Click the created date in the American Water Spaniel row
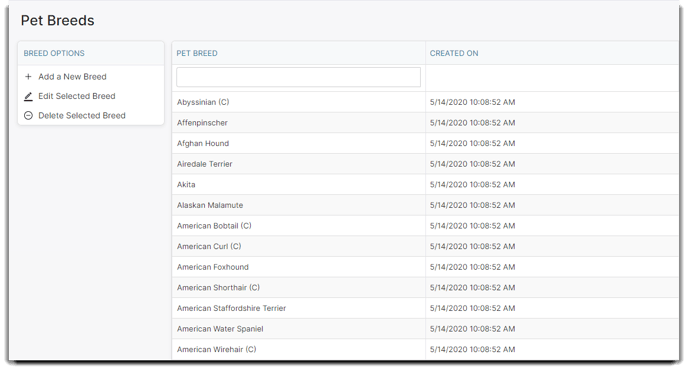 point(473,329)
